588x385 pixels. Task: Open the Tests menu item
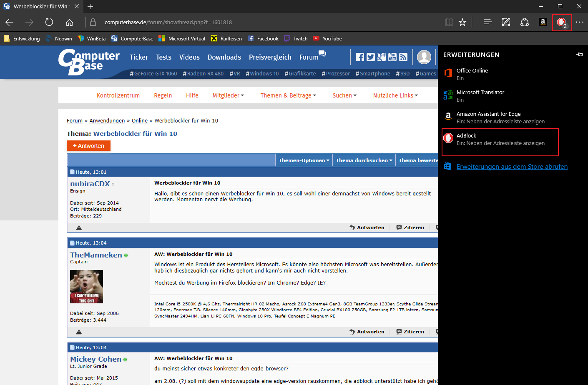tap(163, 57)
